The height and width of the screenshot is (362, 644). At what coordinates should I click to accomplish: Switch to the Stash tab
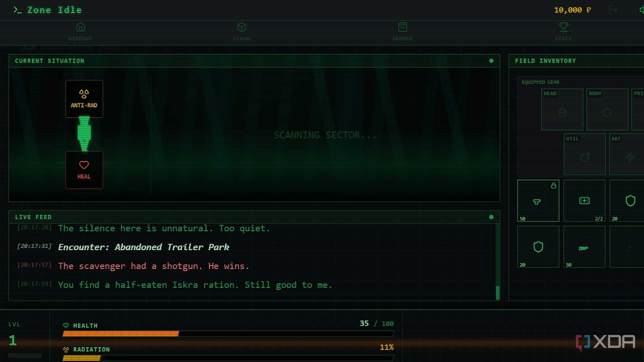[242, 32]
